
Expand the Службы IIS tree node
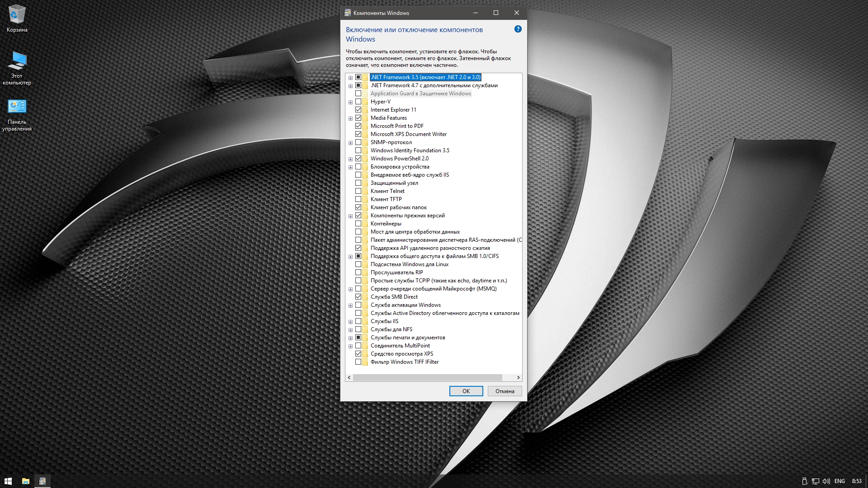click(x=350, y=322)
